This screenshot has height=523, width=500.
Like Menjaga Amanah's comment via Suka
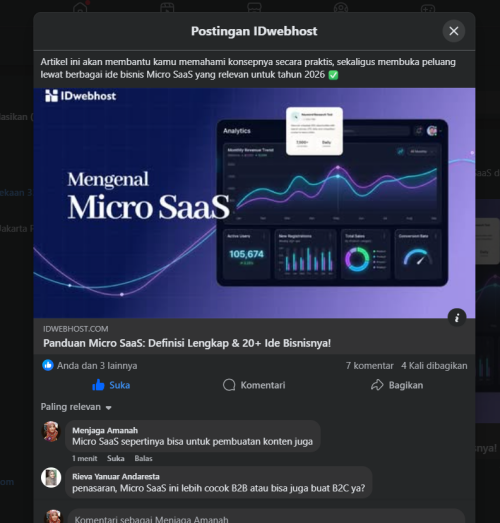pos(116,458)
